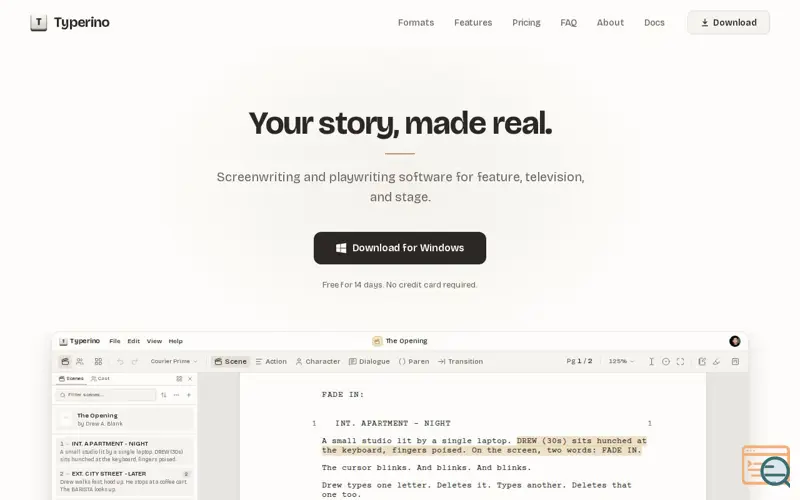Click the three-dot more options icon in sidebar

176,395
